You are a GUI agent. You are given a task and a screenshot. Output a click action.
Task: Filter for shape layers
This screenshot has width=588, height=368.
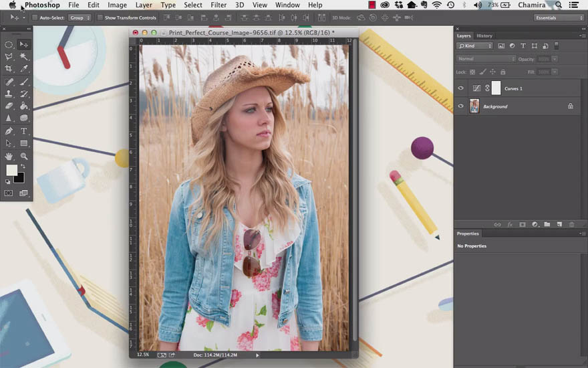pos(535,45)
